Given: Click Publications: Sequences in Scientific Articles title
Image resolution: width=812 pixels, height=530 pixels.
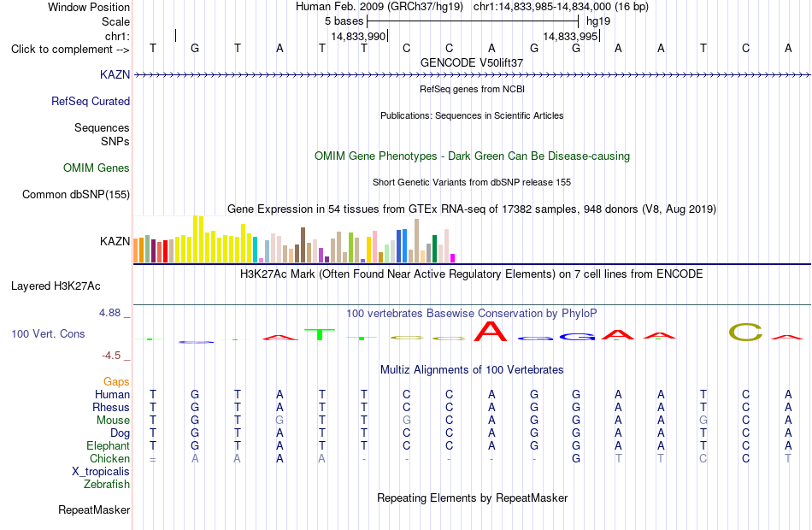Looking at the screenshot, I should [x=472, y=115].
